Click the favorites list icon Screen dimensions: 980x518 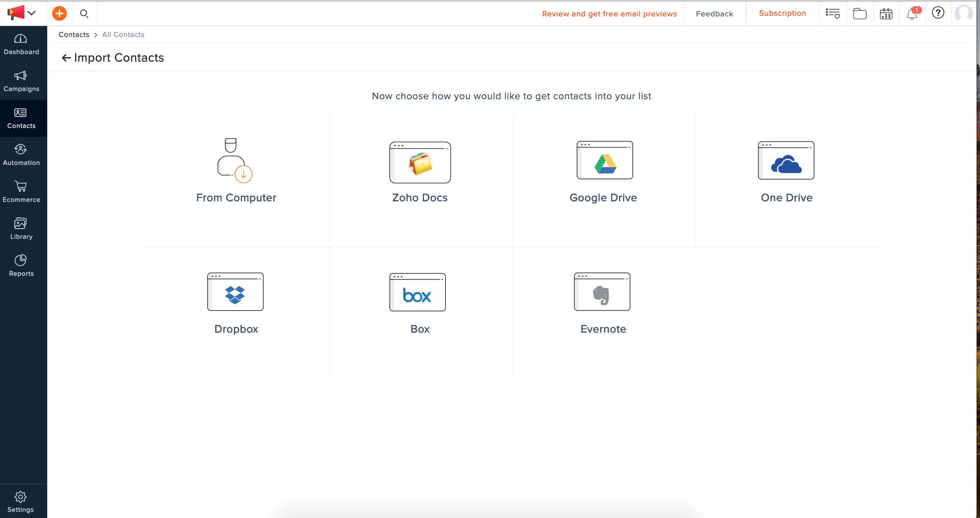[x=833, y=14]
